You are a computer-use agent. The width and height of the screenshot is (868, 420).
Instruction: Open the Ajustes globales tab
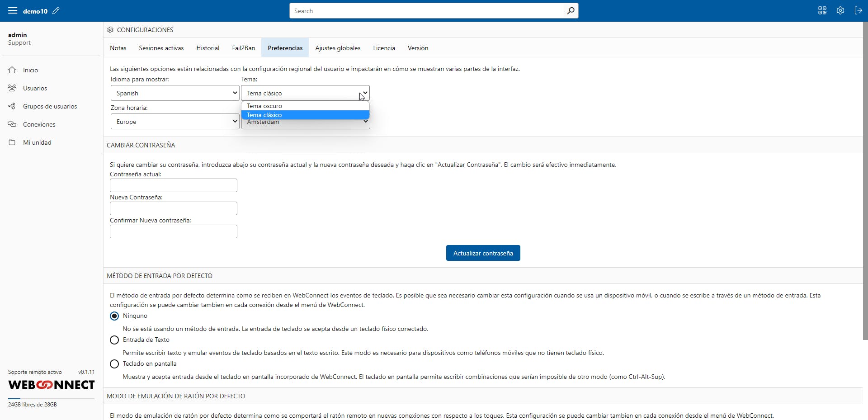click(338, 47)
